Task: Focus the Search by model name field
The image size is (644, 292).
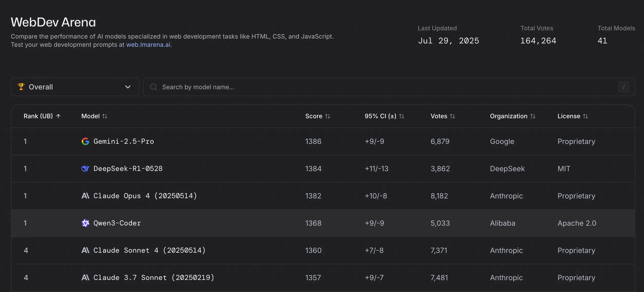Action: pyautogui.click(x=389, y=87)
